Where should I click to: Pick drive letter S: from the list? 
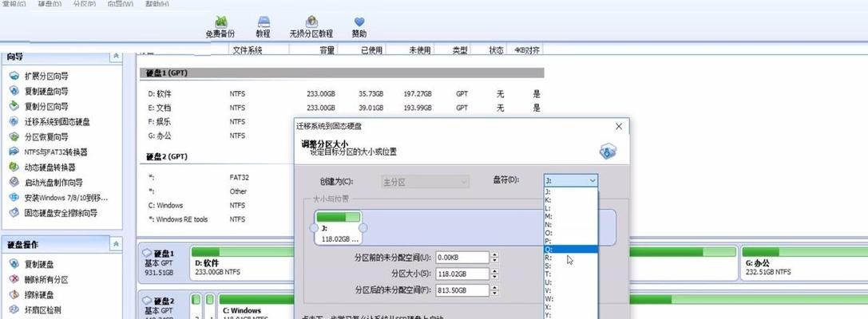tap(571, 266)
